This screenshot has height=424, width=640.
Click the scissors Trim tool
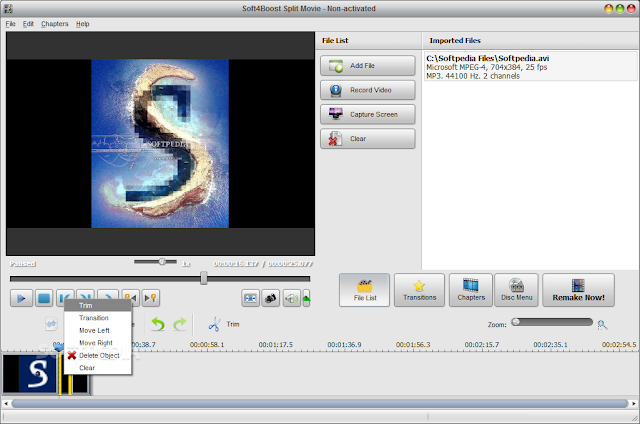224,324
